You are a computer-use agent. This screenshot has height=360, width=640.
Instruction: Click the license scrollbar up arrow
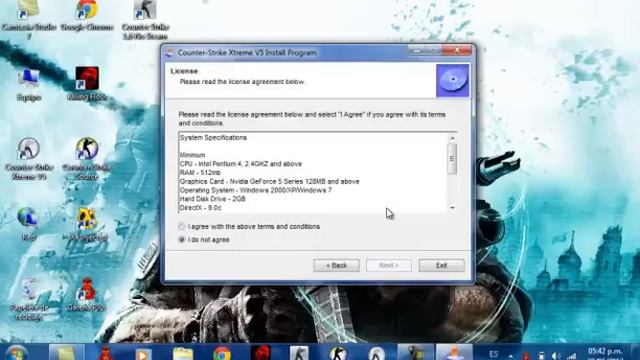coord(452,138)
